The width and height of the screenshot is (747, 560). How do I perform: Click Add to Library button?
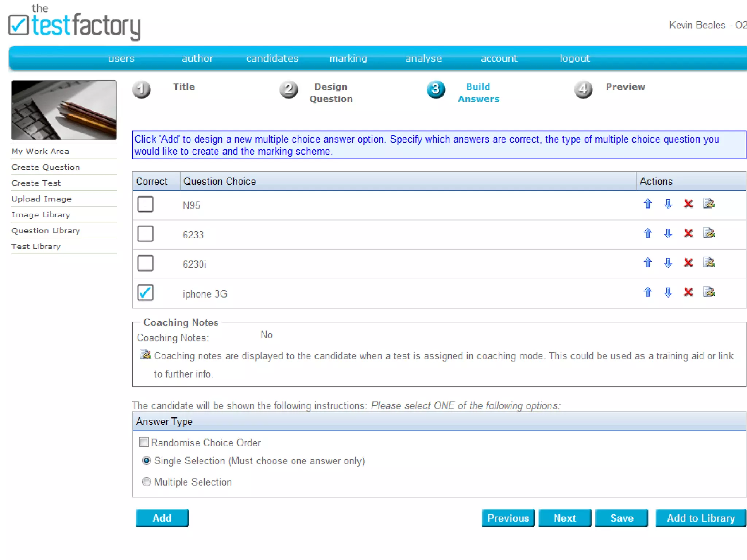(701, 518)
